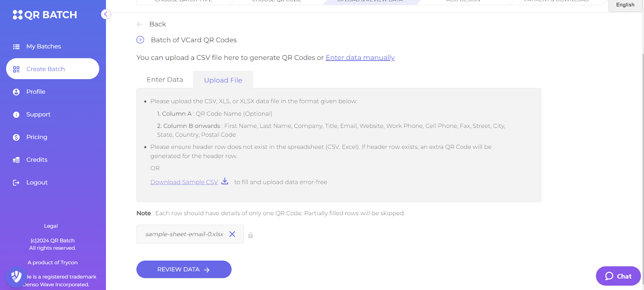Collapse the sidebar with the chevron button
The image size is (644, 290).
coord(106,14)
